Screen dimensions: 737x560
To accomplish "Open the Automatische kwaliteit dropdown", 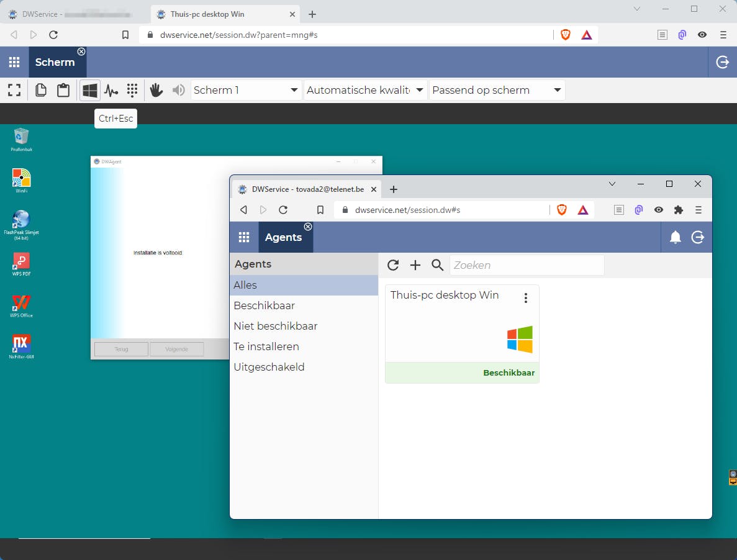I will pyautogui.click(x=365, y=90).
